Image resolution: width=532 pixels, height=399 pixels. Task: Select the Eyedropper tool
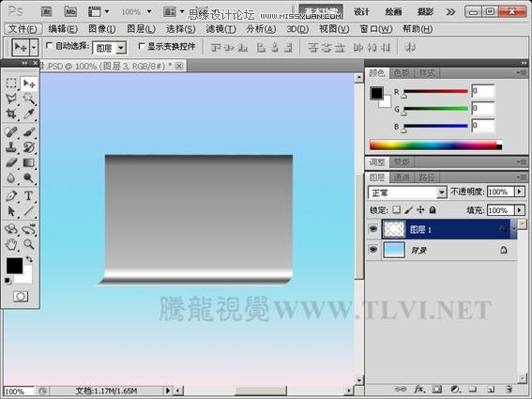[x=29, y=114]
